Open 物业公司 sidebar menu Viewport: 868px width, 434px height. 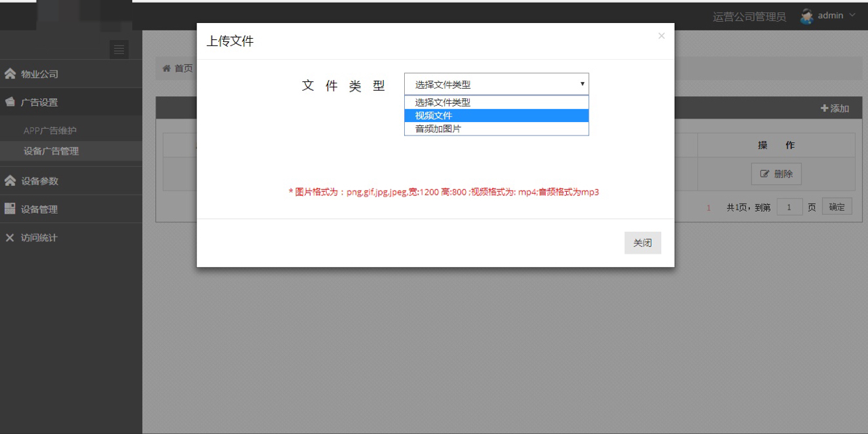[71, 74]
